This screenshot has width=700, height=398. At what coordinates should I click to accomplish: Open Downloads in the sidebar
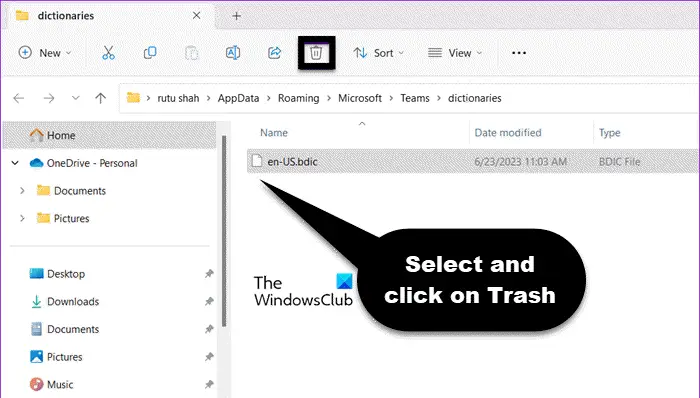(73, 302)
